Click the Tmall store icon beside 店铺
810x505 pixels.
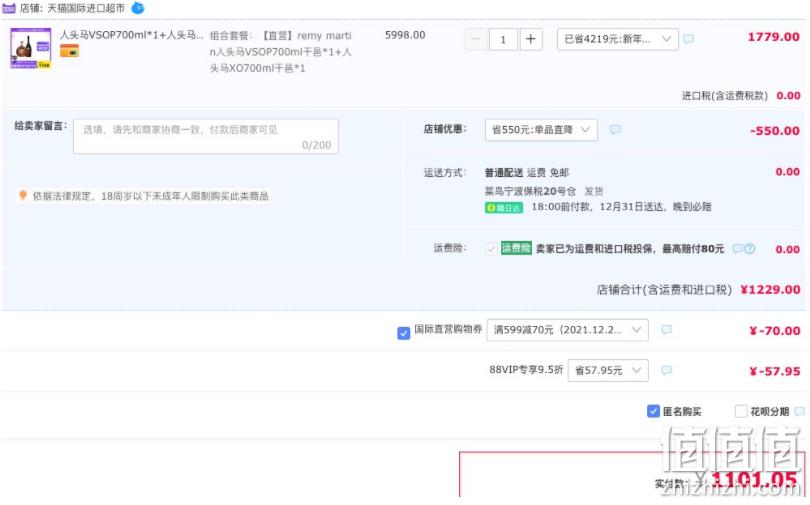pos(9,8)
